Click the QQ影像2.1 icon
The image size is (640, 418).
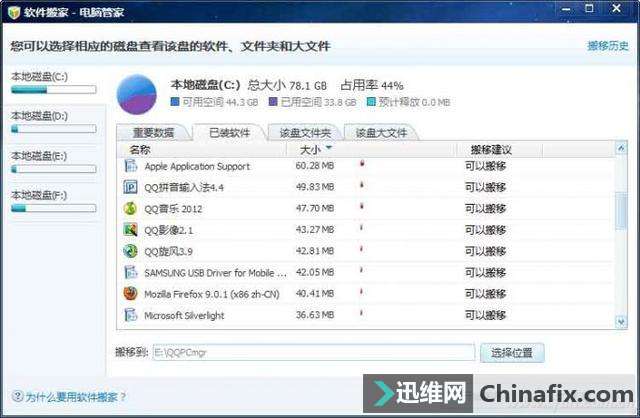(130, 230)
